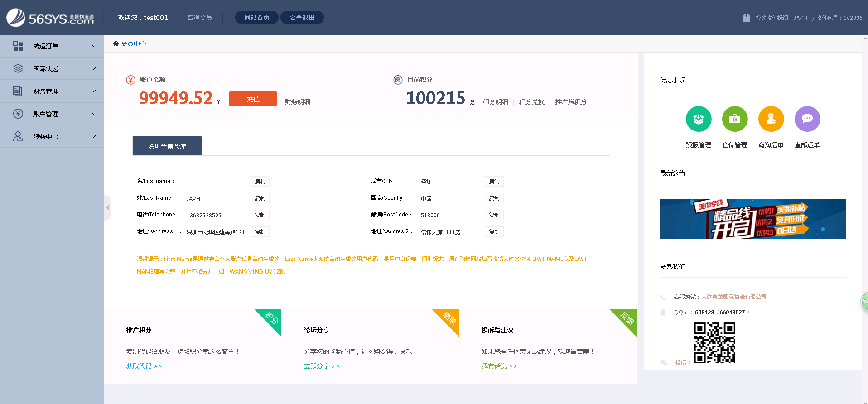Copy the Telephone number with 复制
The image size is (868, 404).
click(x=260, y=215)
